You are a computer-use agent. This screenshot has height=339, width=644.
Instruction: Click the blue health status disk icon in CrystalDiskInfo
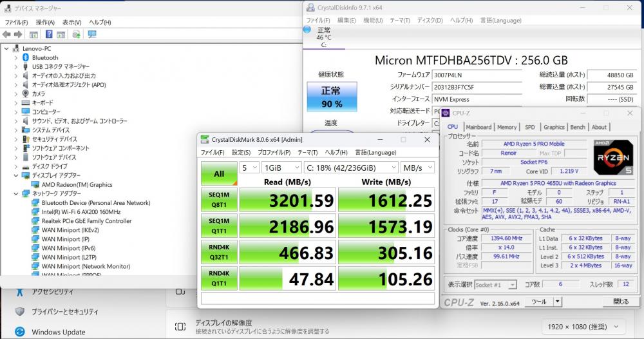pos(307,30)
